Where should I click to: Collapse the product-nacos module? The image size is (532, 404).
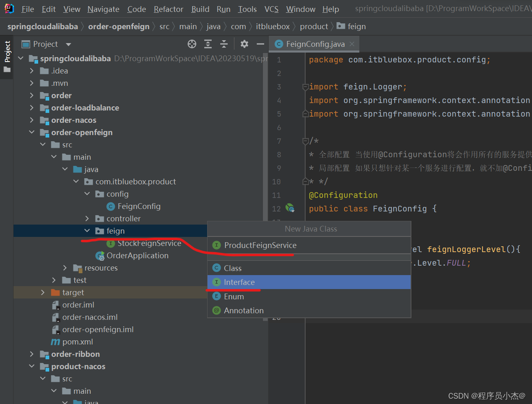tap(32, 366)
